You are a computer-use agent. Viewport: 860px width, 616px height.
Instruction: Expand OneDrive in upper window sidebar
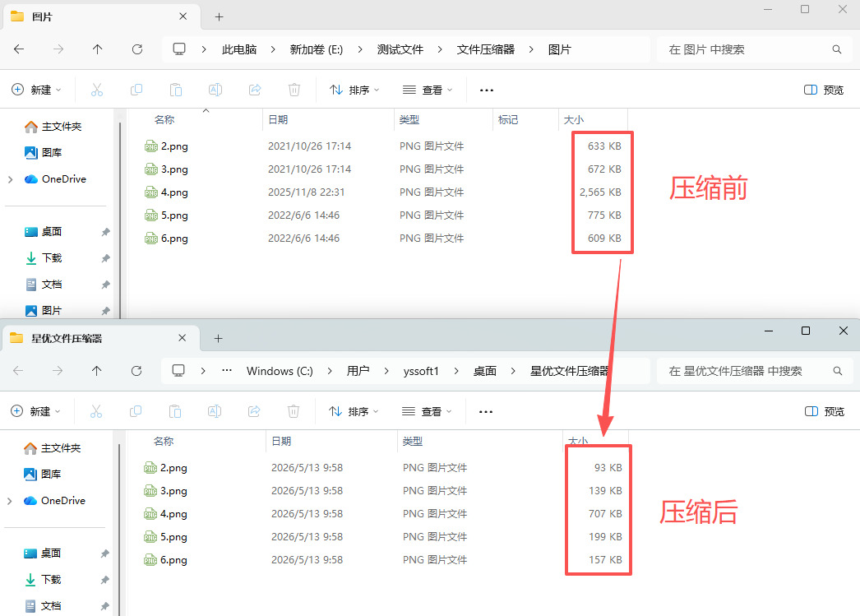pyautogui.click(x=11, y=179)
